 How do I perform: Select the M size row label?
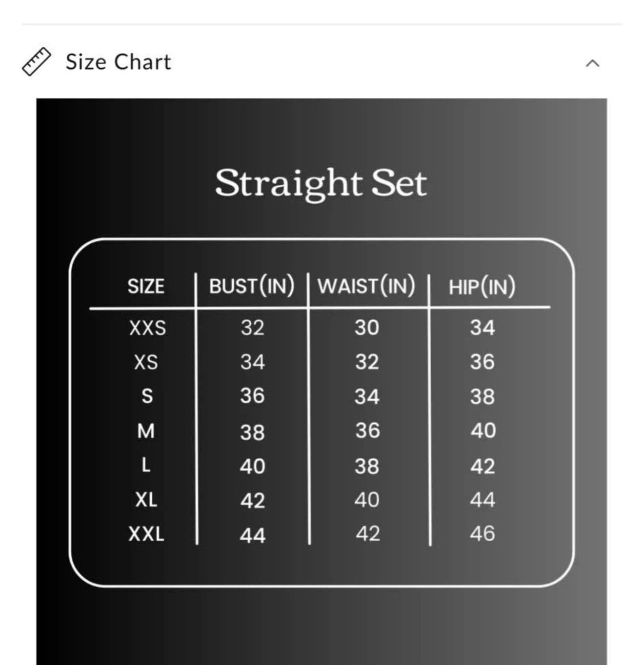[x=146, y=431]
